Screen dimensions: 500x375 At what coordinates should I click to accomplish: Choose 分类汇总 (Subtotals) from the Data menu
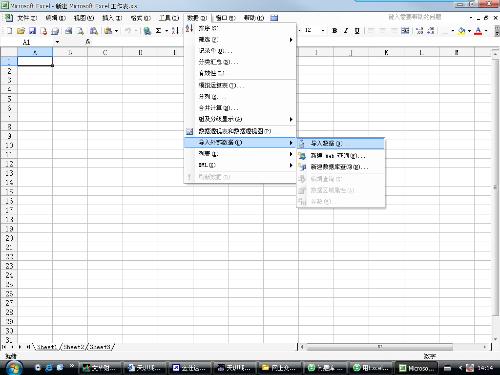pos(240,62)
